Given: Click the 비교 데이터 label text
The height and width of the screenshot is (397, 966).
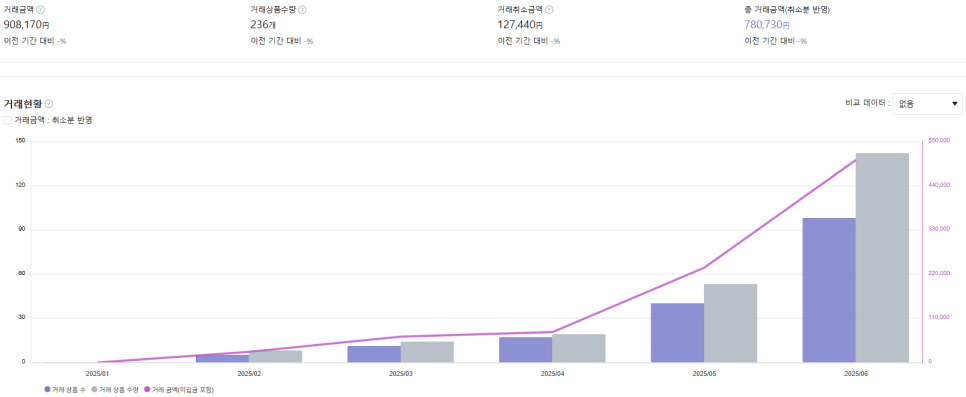Looking at the screenshot, I should (866, 104).
